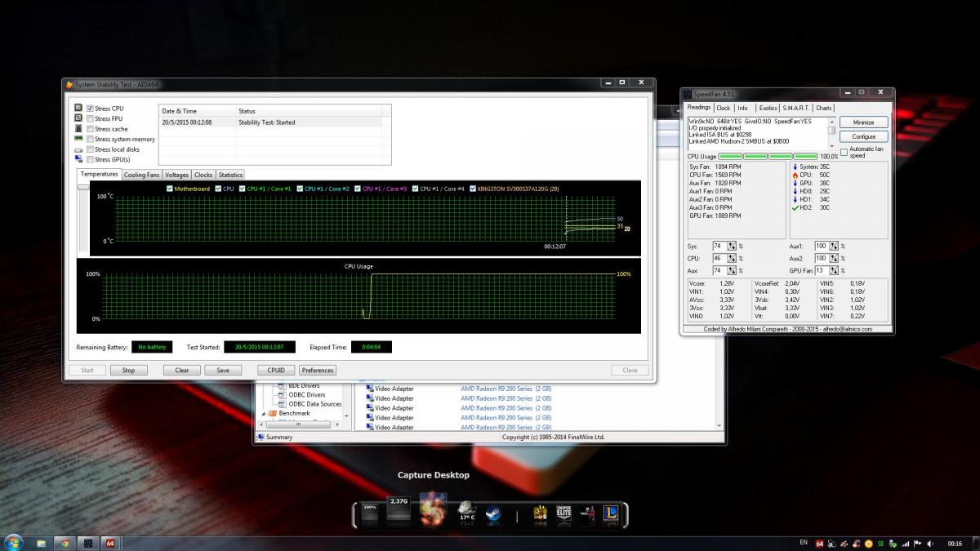The image size is (980, 551).
Task: Open the Clocks tab in stability test
Action: tap(203, 175)
